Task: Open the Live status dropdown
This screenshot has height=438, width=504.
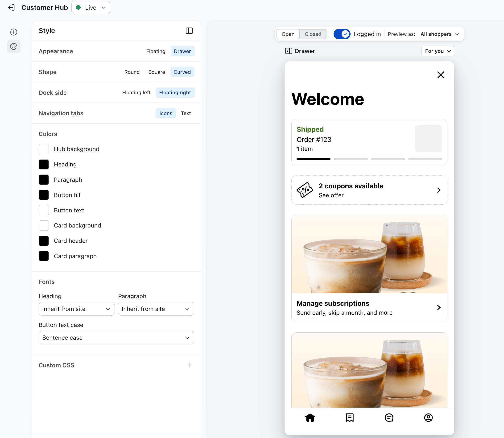Action: pyautogui.click(x=91, y=8)
